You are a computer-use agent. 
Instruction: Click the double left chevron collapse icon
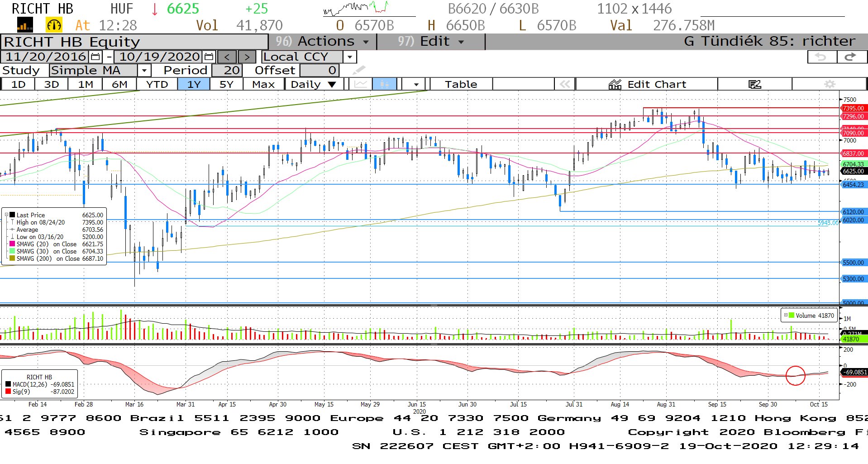[565, 84]
